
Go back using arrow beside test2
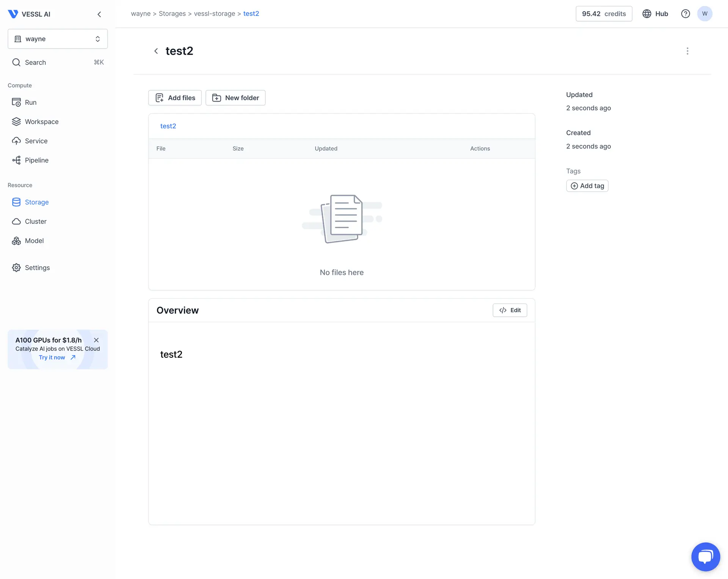[156, 51]
